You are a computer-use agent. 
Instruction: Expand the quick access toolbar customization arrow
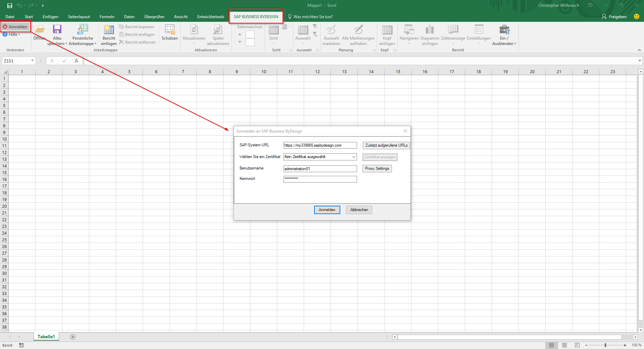[43, 6]
